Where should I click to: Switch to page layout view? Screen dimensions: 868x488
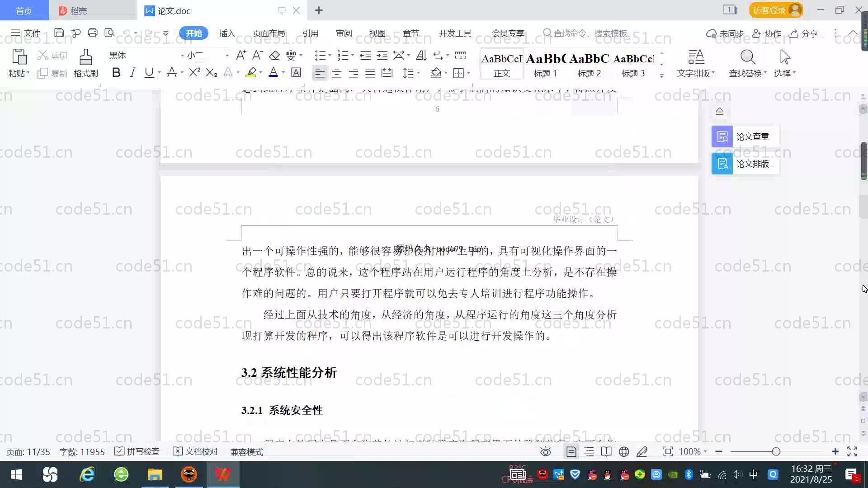[x=571, y=451]
